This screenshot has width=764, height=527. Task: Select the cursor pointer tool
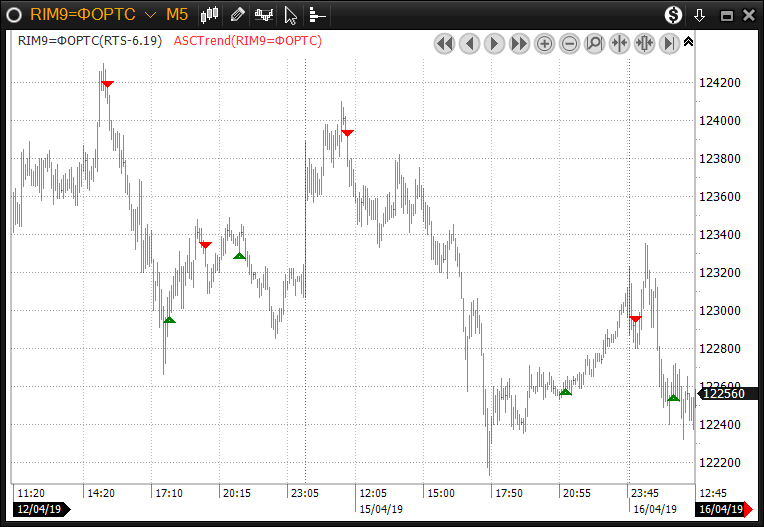(x=290, y=15)
